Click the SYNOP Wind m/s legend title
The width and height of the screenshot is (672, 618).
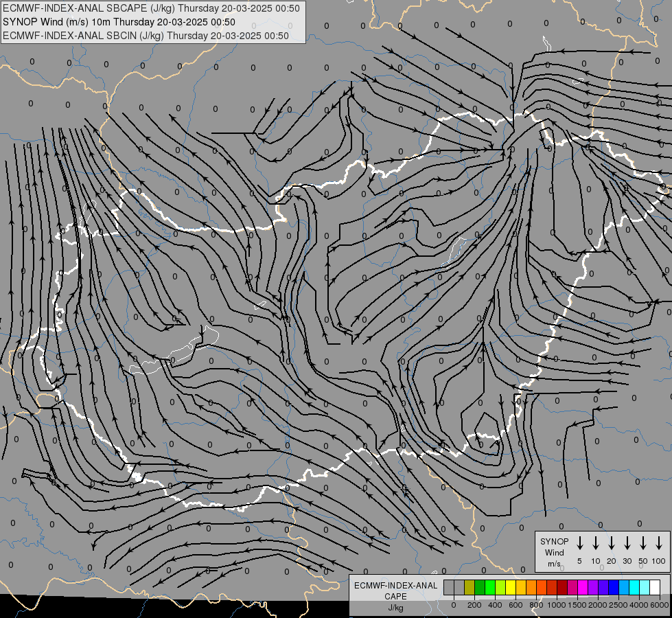(554, 552)
